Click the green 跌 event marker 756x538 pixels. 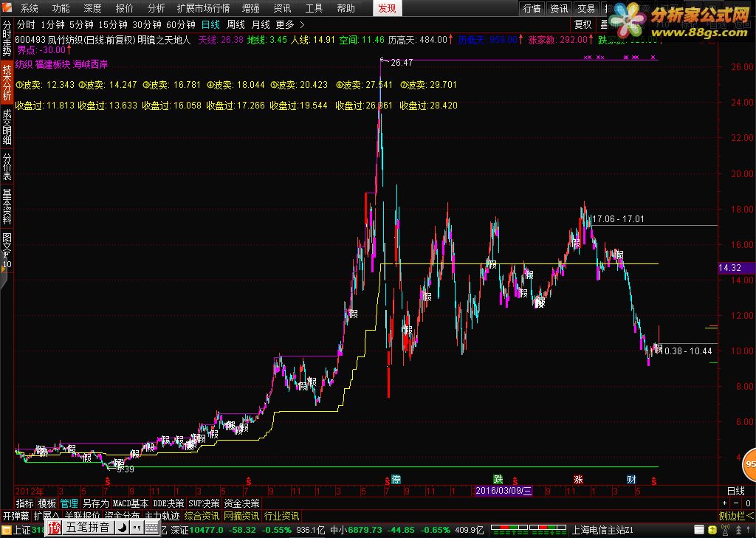(498, 479)
